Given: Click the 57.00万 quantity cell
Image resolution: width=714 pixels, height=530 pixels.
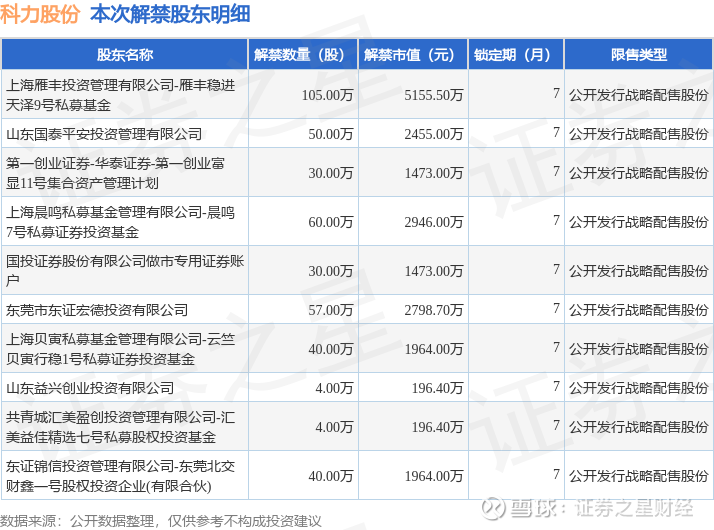Looking at the screenshot, I should [331, 310].
